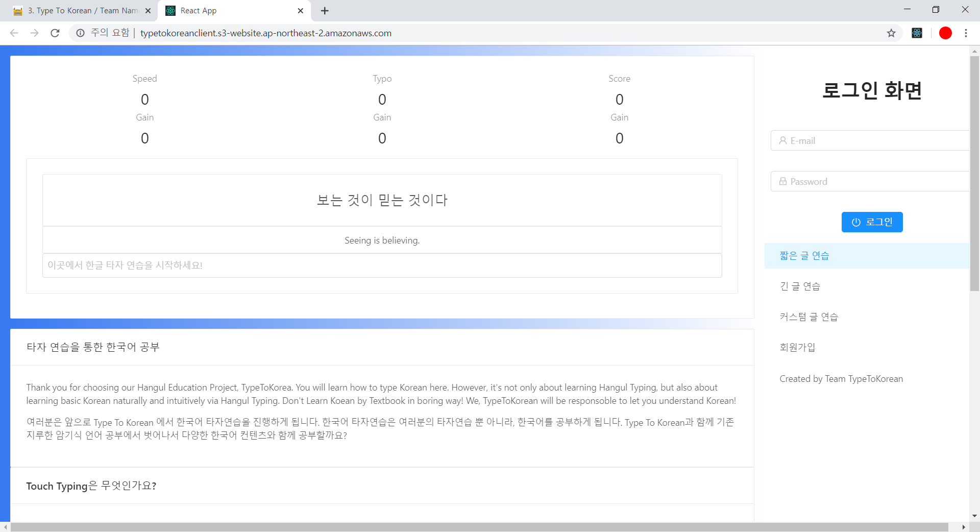Viewport: 980px width, 532px height.
Task: Click the 로그인 화면 title
Action: (x=872, y=90)
